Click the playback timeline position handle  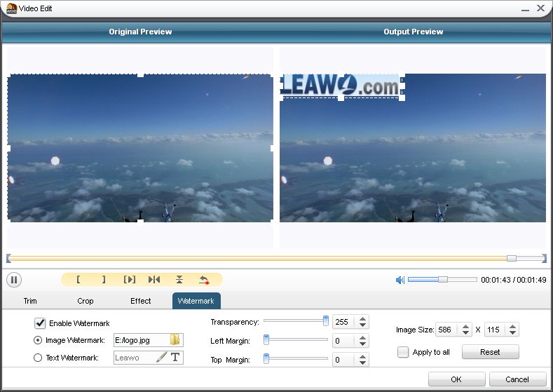(512, 258)
